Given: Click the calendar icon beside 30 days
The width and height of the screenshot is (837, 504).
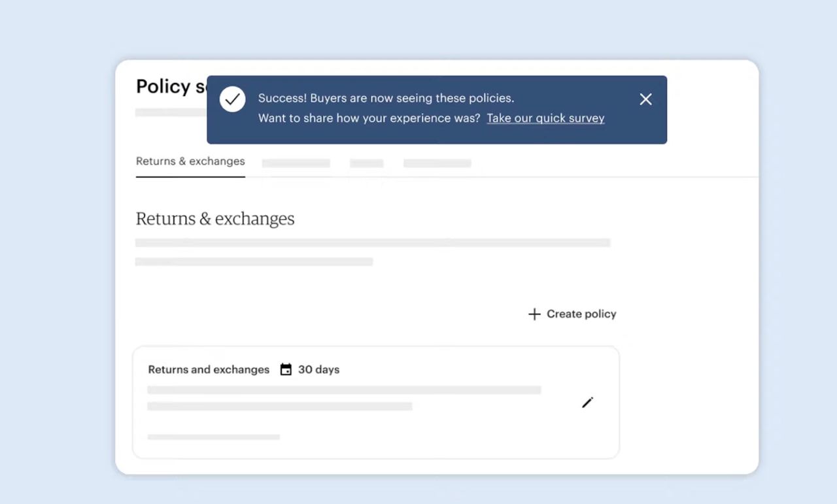Looking at the screenshot, I should [x=286, y=369].
